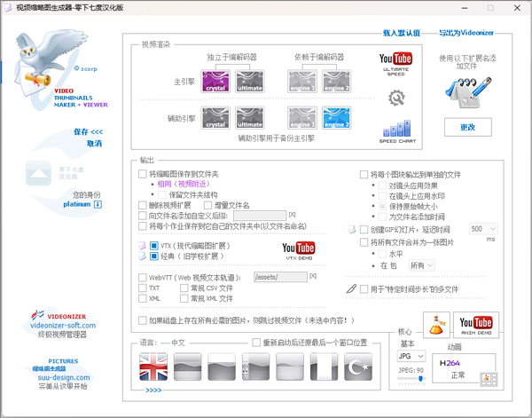
Task: Click the file icon beside the VTX checkbox
Action: click(x=142, y=246)
